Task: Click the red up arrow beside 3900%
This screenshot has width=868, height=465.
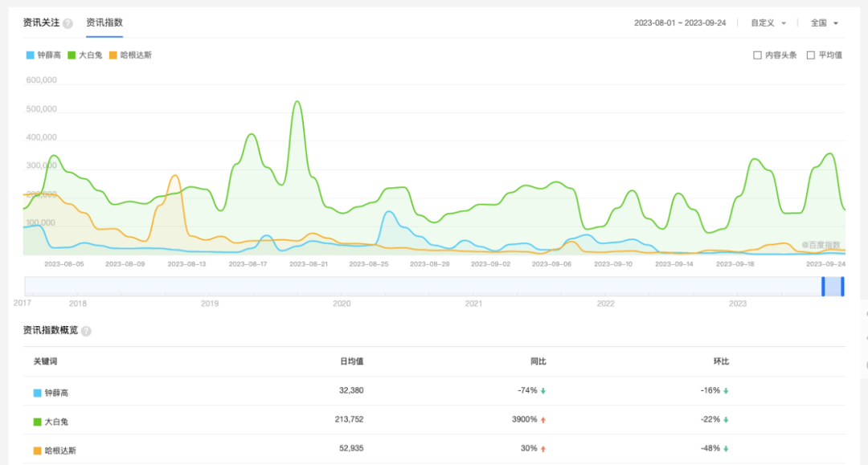Action: click(543, 420)
